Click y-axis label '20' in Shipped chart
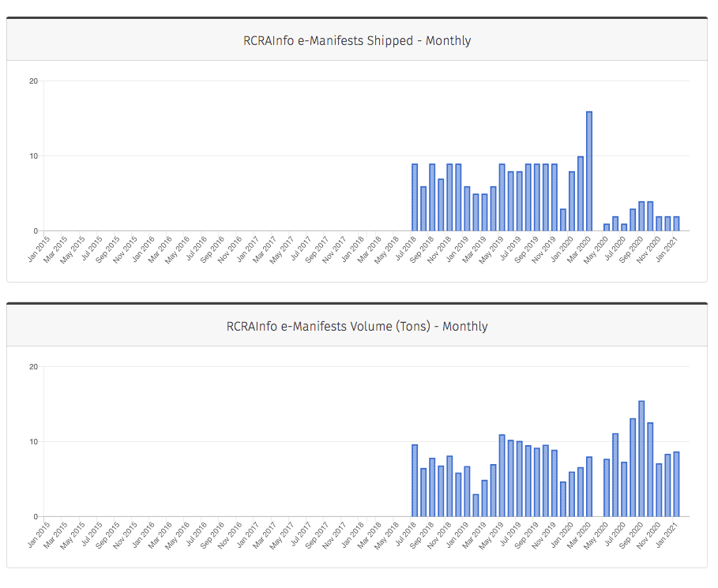 (33, 81)
